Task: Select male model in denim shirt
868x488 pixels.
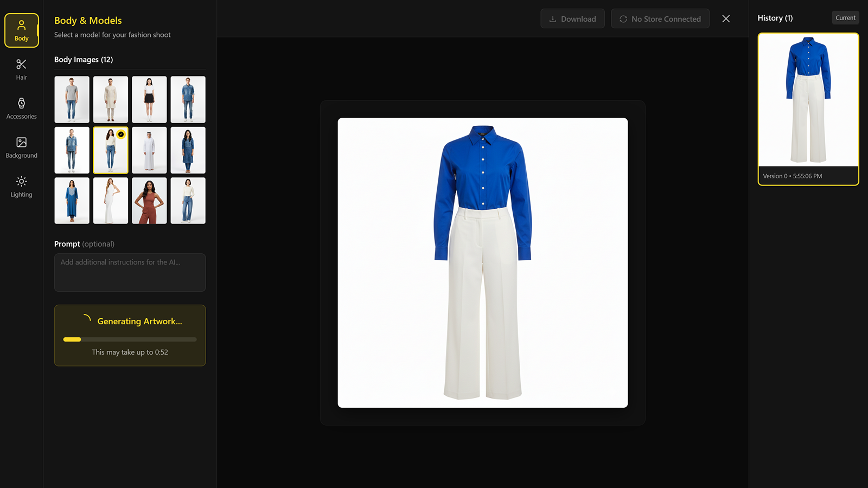Action: click(188, 99)
